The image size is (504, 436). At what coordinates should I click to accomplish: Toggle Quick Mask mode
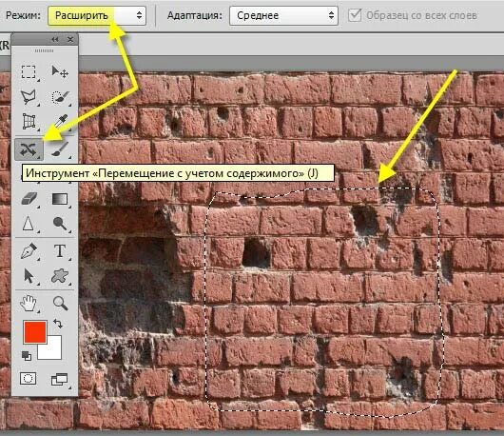pyautogui.click(x=28, y=379)
